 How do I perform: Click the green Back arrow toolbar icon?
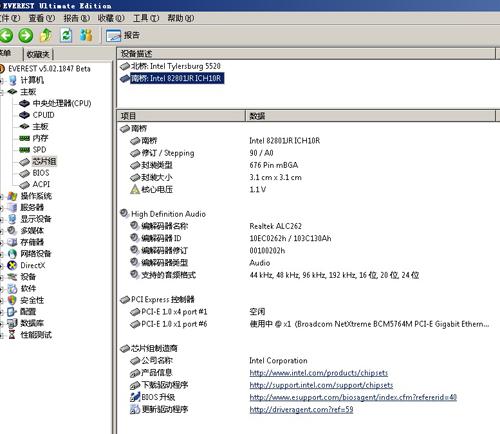[x=6, y=35]
